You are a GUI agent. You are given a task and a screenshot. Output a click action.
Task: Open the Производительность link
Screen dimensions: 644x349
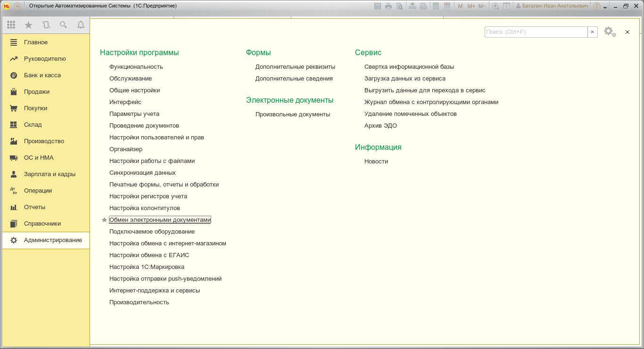(x=139, y=302)
